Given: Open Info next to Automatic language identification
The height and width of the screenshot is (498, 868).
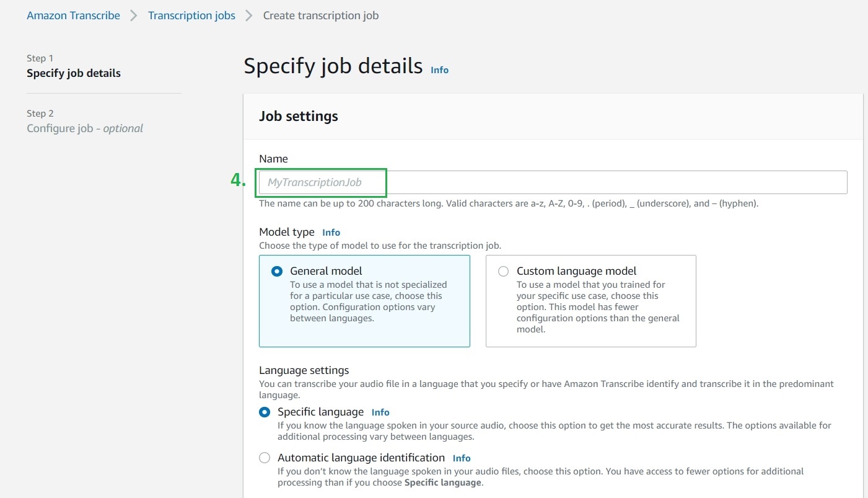Looking at the screenshot, I should coord(462,458).
